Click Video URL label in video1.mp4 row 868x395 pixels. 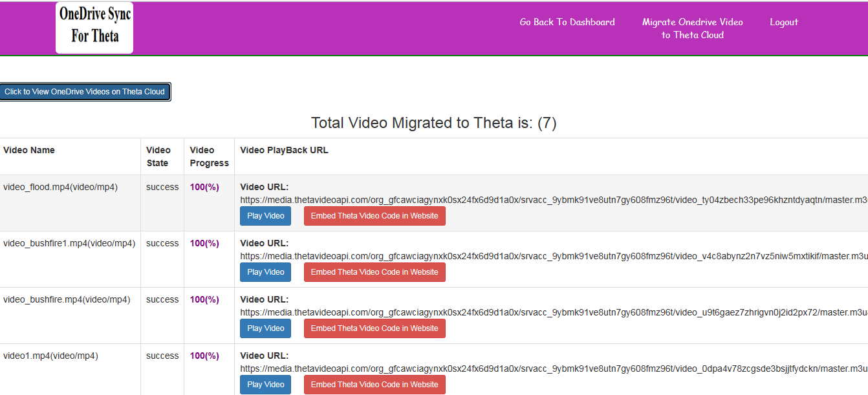coord(265,356)
